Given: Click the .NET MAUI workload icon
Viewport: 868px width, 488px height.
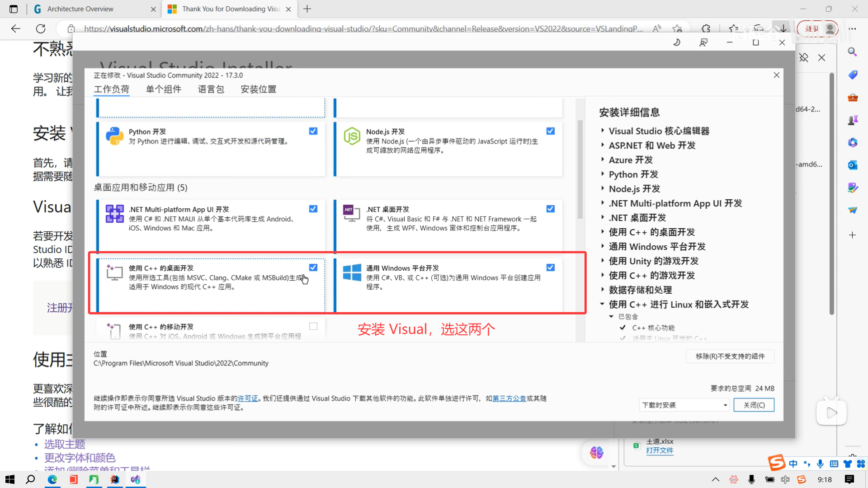Looking at the screenshot, I should pos(114,214).
